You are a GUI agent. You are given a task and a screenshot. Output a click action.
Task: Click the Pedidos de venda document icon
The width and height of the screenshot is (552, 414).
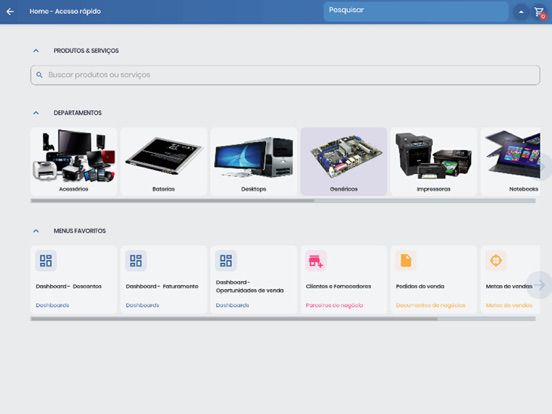pyautogui.click(x=406, y=261)
